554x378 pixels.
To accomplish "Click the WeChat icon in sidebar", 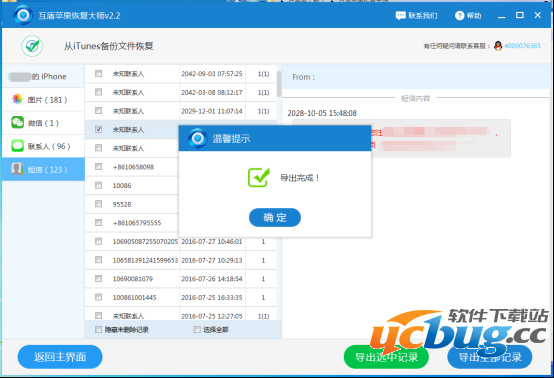I will (x=17, y=123).
